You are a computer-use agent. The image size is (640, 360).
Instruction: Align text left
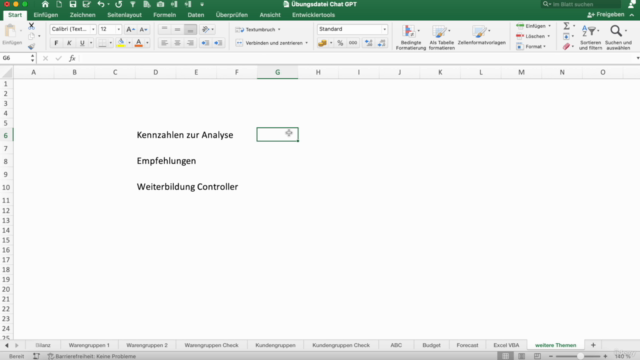click(164, 43)
